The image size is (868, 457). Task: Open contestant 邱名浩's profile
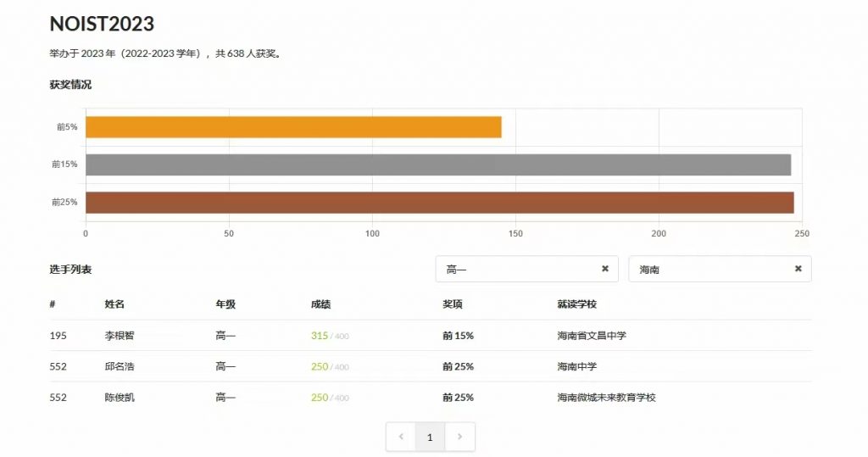120,366
